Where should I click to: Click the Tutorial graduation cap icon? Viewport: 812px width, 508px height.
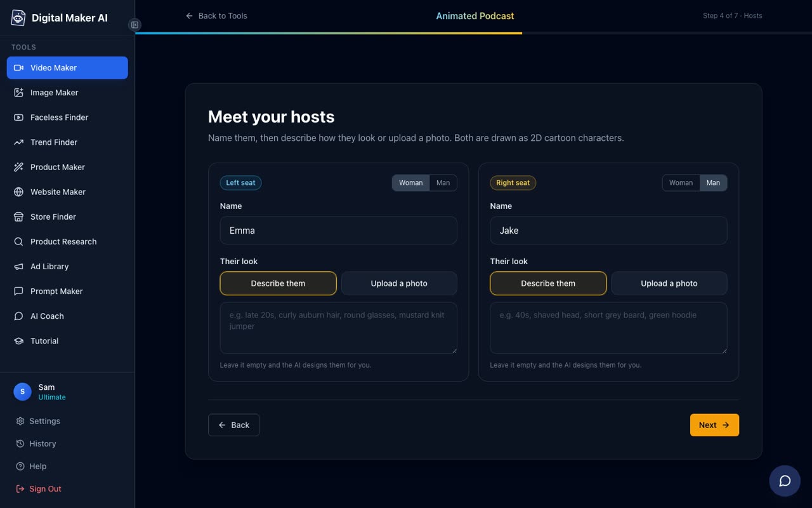pos(18,340)
